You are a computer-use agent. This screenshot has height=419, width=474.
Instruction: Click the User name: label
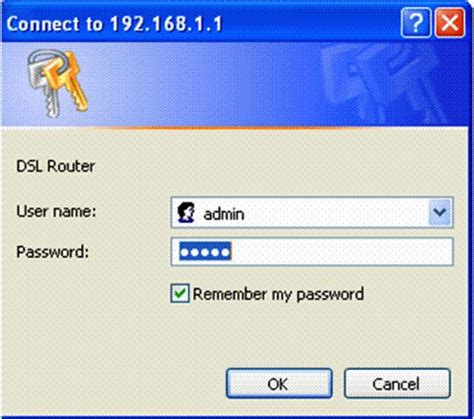[56, 211]
